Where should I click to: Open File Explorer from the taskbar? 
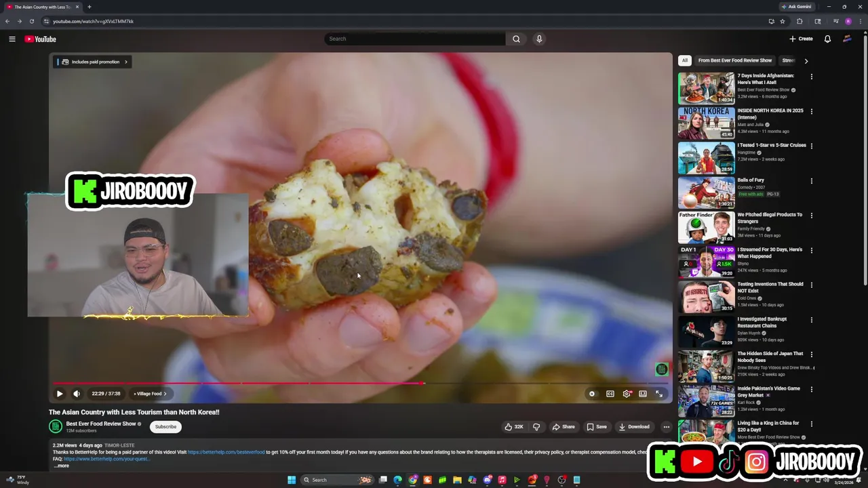[x=457, y=480]
